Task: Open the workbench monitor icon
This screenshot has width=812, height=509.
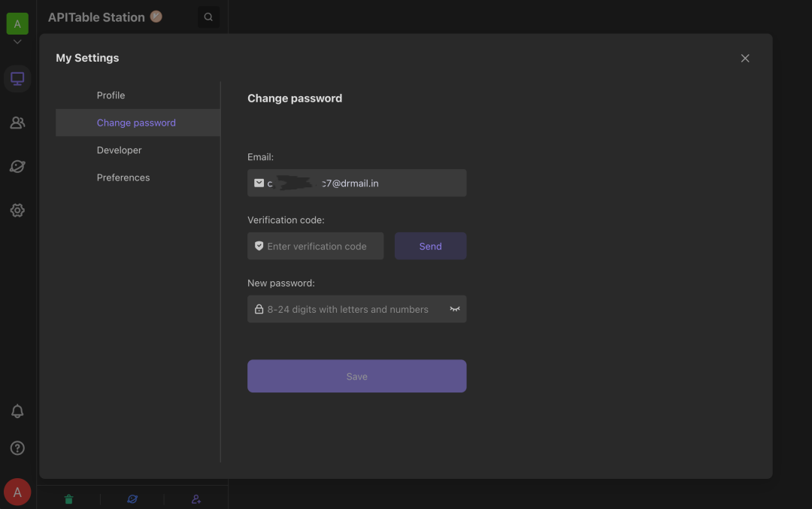Action: click(x=17, y=79)
